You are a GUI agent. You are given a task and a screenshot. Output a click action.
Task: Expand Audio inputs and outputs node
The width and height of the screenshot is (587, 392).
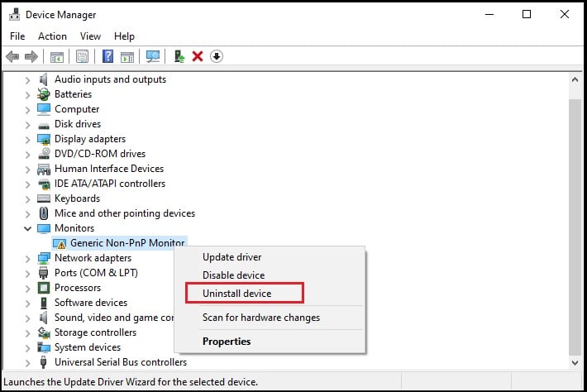[x=27, y=79]
